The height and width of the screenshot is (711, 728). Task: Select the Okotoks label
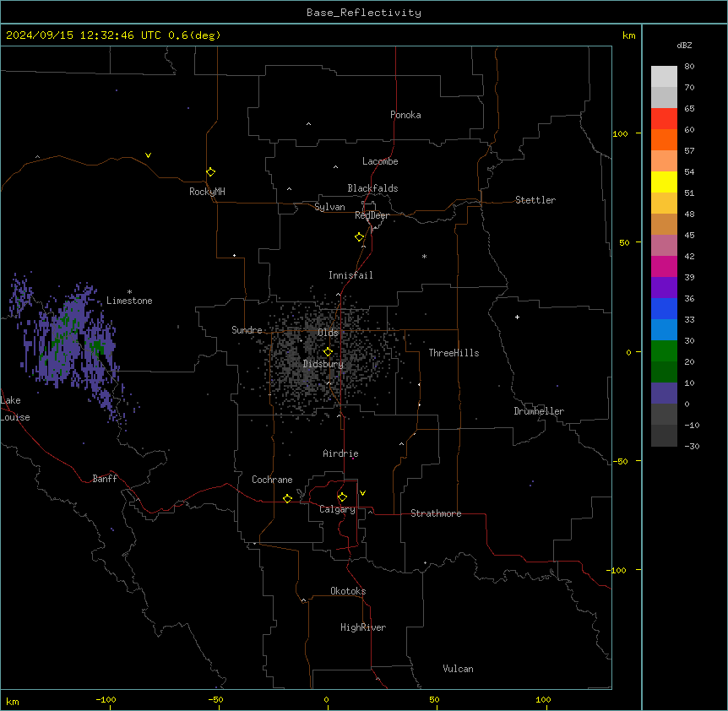point(348,591)
